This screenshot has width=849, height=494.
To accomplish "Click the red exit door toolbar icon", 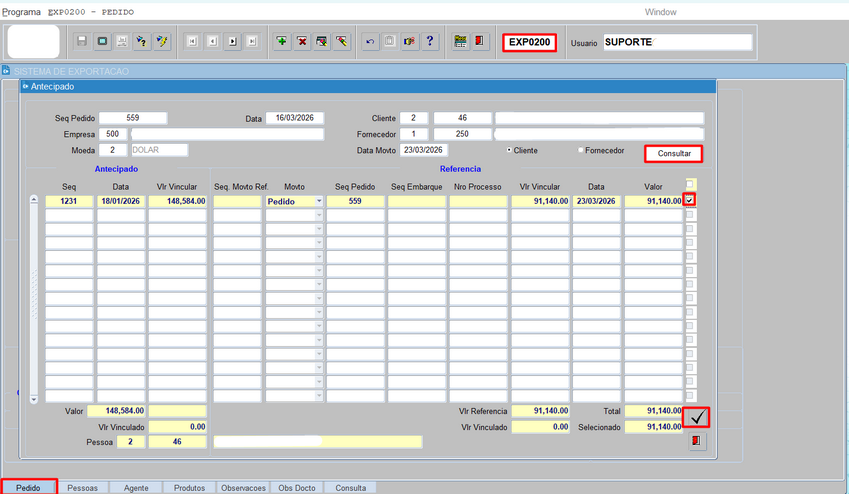I will click(480, 42).
